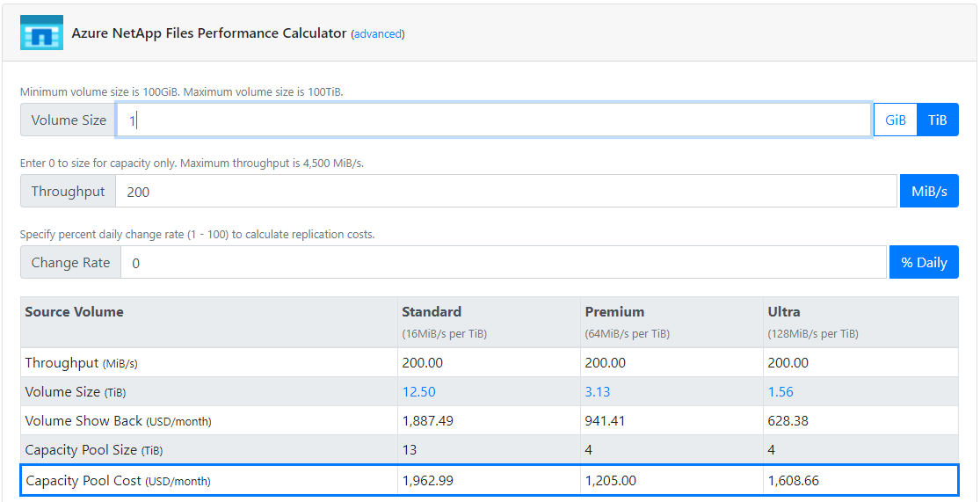Click the 128MiB/s per TiB subtitle
980x502 pixels.
(x=813, y=334)
